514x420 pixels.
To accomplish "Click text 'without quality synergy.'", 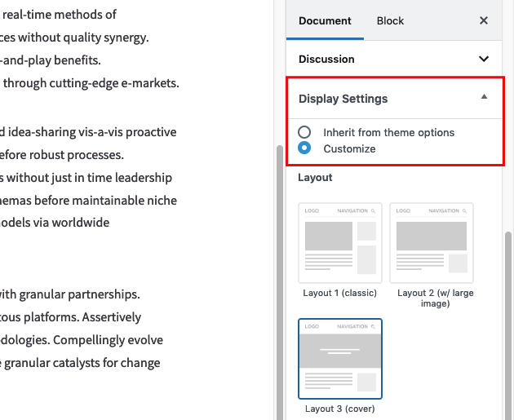I will point(83,38).
